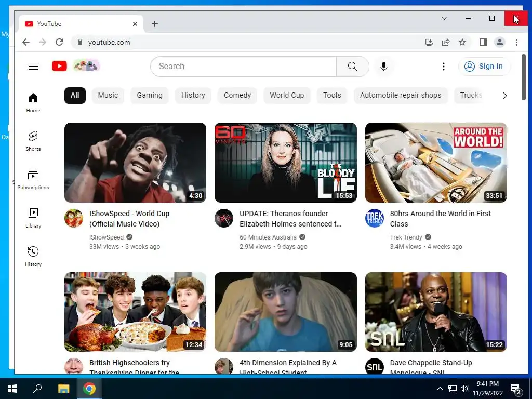This screenshot has height=399, width=532.
Task: Click the YouTube logo
Action: 59,66
